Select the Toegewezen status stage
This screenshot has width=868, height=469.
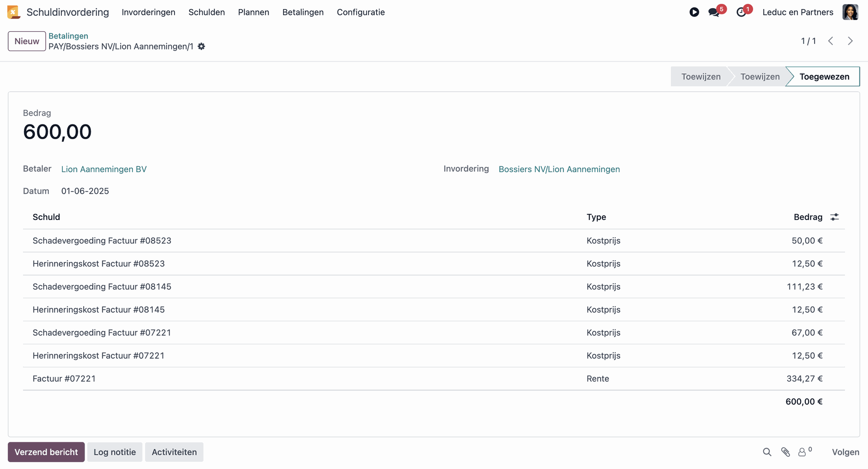point(824,77)
